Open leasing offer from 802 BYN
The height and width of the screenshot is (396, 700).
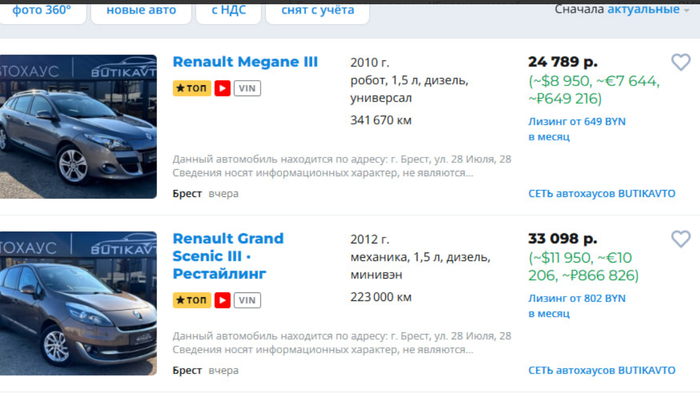point(577,306)
